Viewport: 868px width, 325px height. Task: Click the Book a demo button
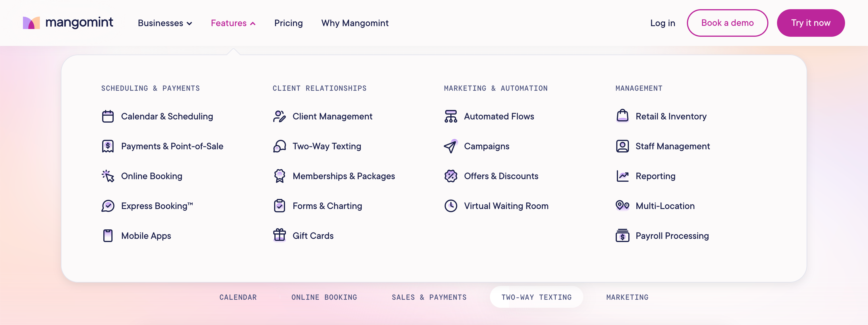coord(727,23)
